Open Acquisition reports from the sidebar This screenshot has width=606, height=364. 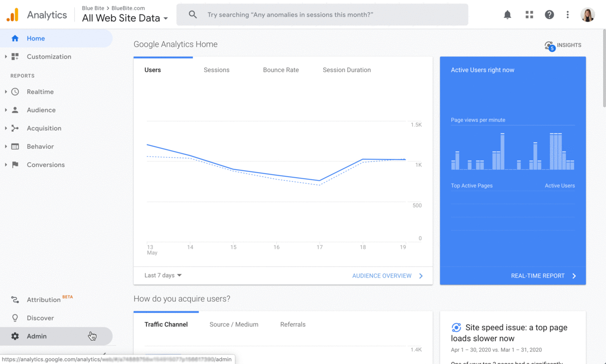(16, 128)
